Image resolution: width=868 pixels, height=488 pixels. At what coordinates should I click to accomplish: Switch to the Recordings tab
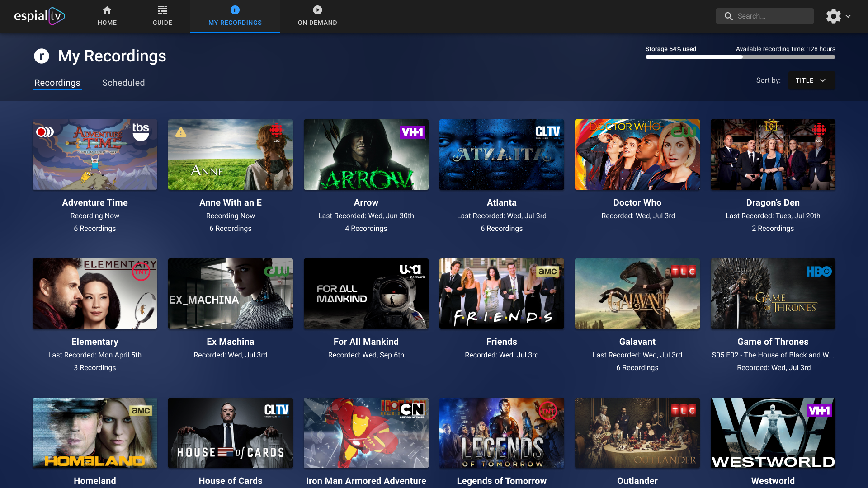[57, 83]
